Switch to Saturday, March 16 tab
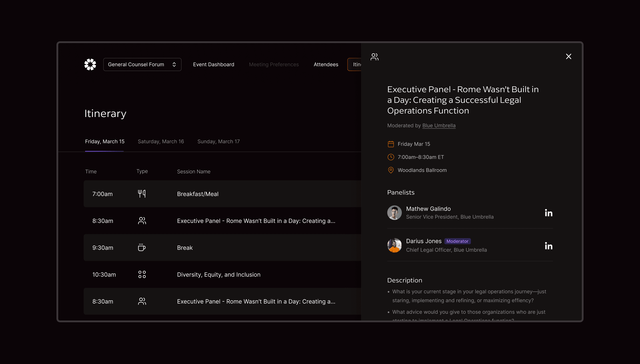 [x=161, y=142]
